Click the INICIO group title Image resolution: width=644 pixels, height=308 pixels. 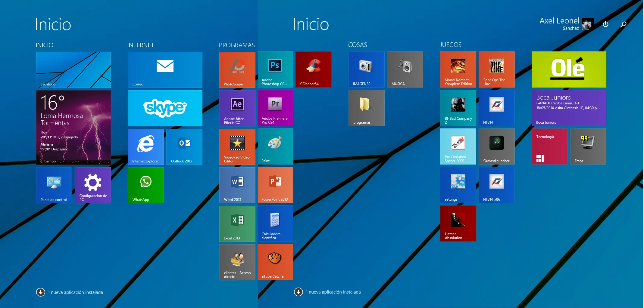[45, 45]
